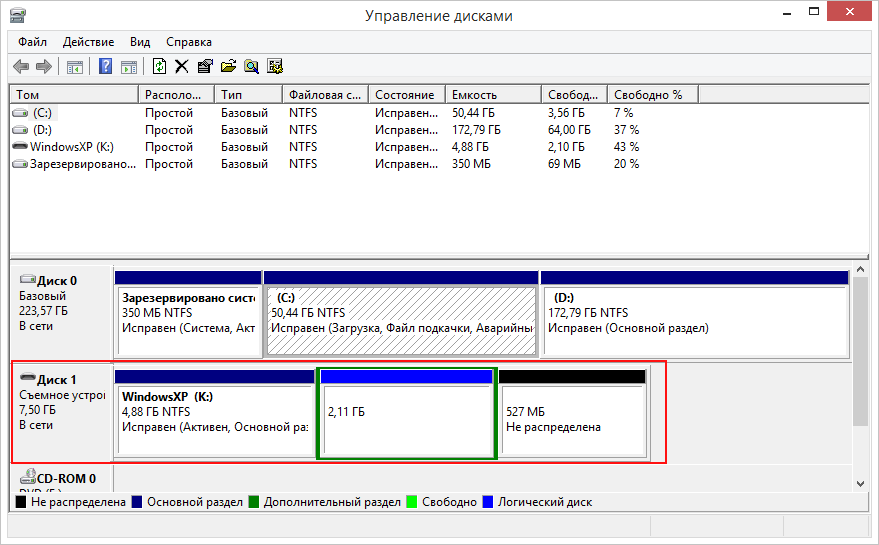Click the magnifier search toolbar icon

pyautogui.click(x=251, y=67)
